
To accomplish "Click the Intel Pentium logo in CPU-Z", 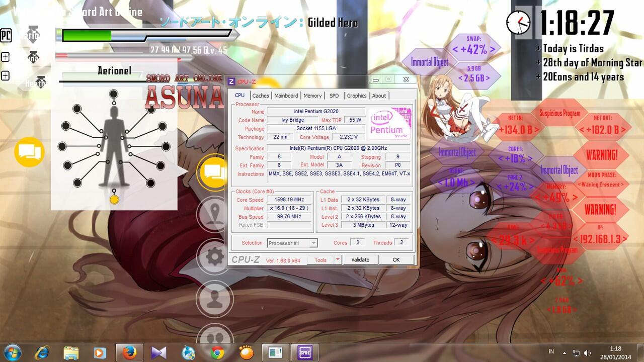I will click(x=390, y=123).
